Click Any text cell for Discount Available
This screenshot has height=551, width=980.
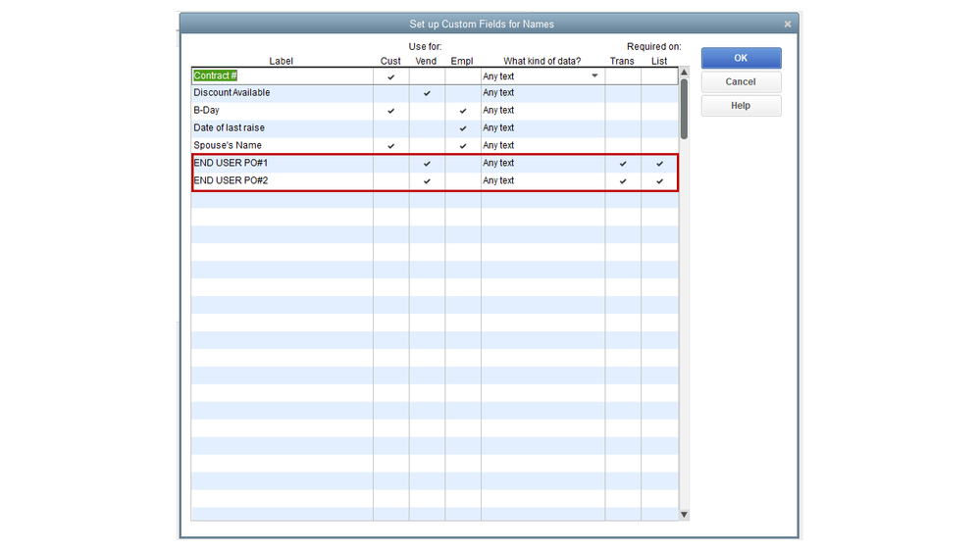pyautogui.click(x=542, y=92)
